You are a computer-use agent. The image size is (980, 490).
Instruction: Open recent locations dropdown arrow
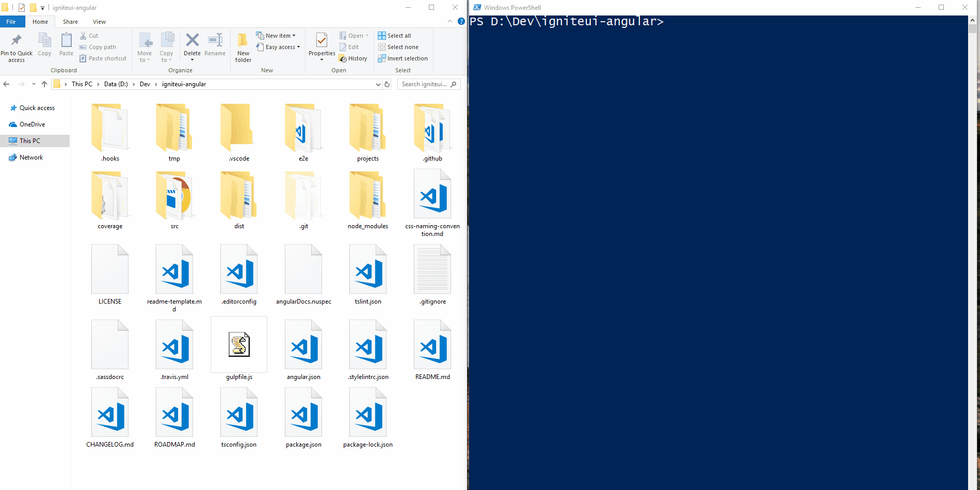coord(34,84)
